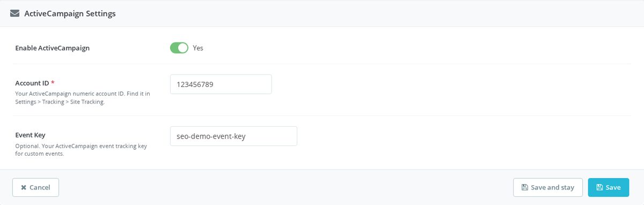
Task: Click the Account ID field label
Action: 32,83
